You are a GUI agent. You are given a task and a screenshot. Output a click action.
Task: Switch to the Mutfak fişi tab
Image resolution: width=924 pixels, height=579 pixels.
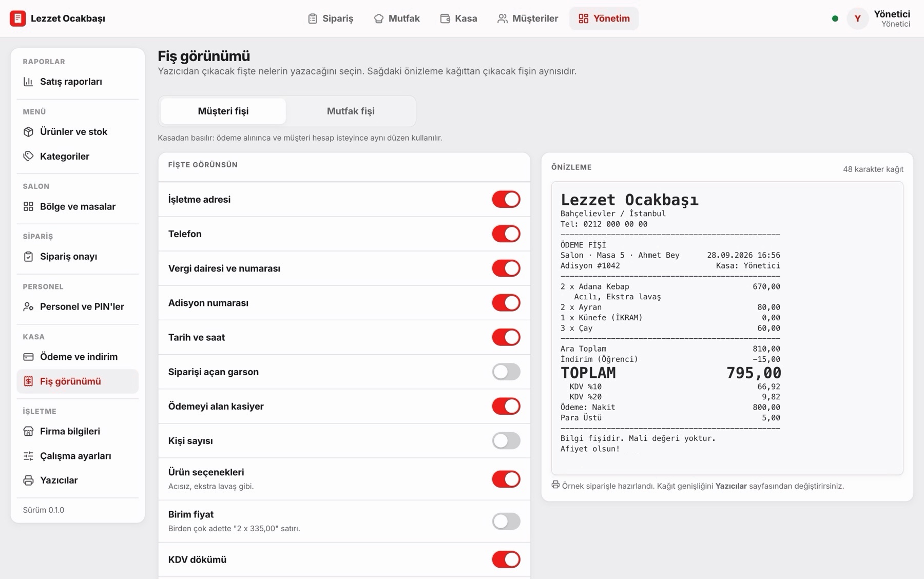[x=351, y=111]
